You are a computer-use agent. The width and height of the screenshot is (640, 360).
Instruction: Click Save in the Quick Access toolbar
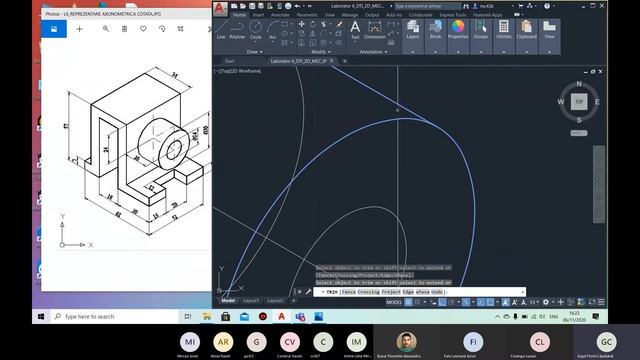[x=252, y=6]
